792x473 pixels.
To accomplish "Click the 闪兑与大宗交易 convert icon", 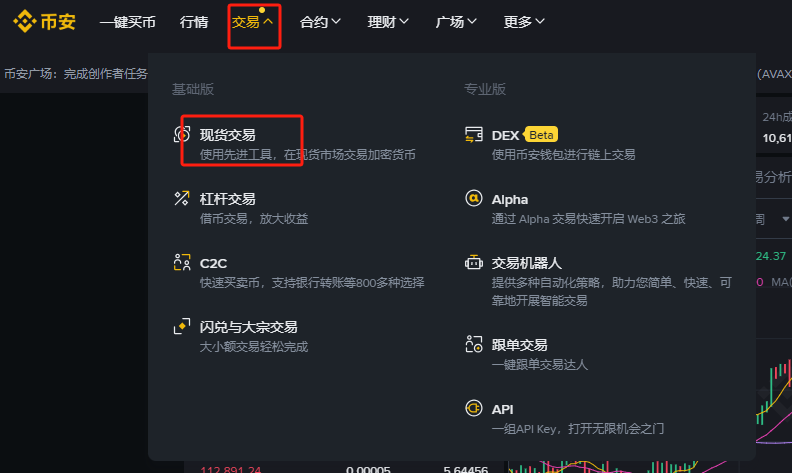I will (182, 326).
